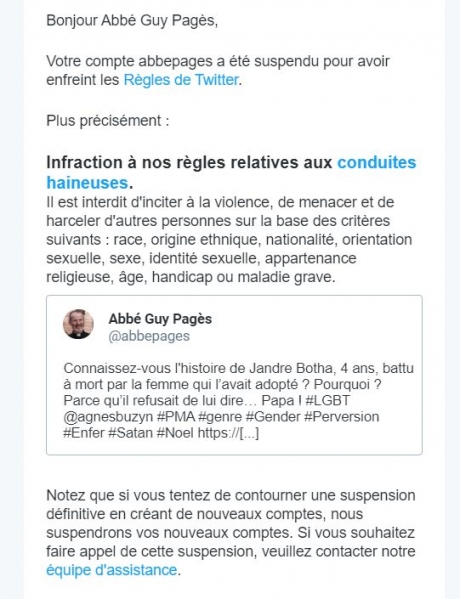Click the #Enfer hashtag

click(x=84, y=433)
